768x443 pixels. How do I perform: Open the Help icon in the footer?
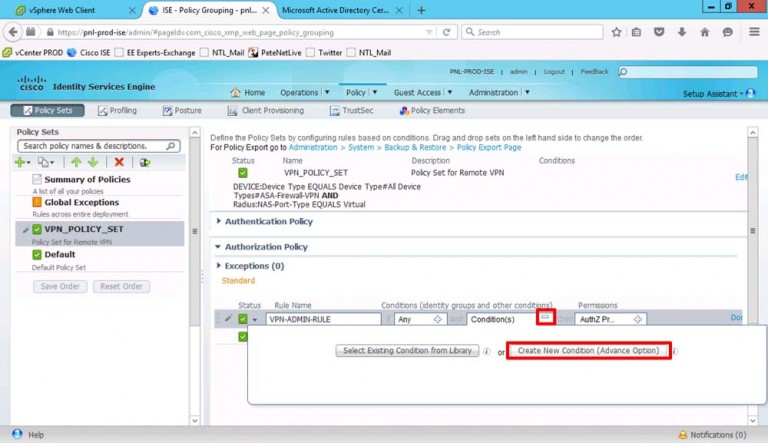pos(17,434)
